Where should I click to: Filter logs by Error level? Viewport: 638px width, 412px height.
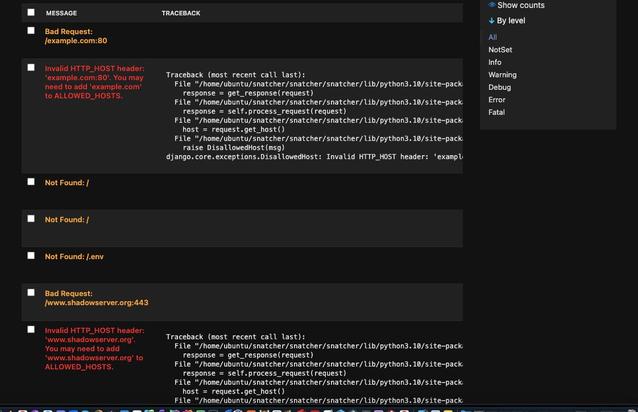coord(497,100)
